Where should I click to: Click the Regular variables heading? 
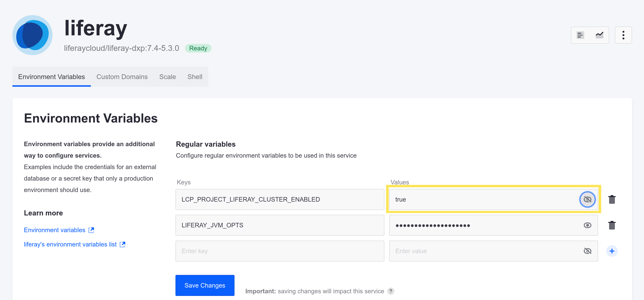click(x=206, y=144)
